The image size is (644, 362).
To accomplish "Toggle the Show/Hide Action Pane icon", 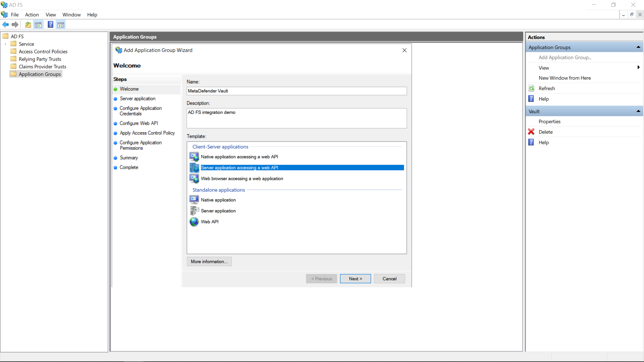I will coord(61,24).
